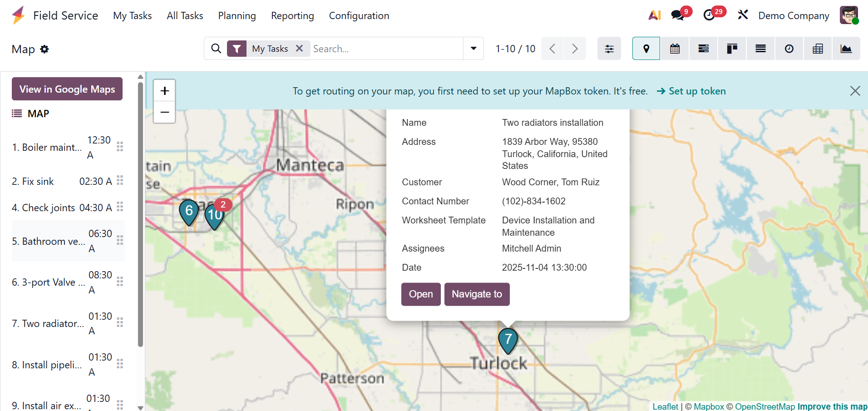Open the Planning menu
This screenshot has height=411, width=868.
click(237, 15)
